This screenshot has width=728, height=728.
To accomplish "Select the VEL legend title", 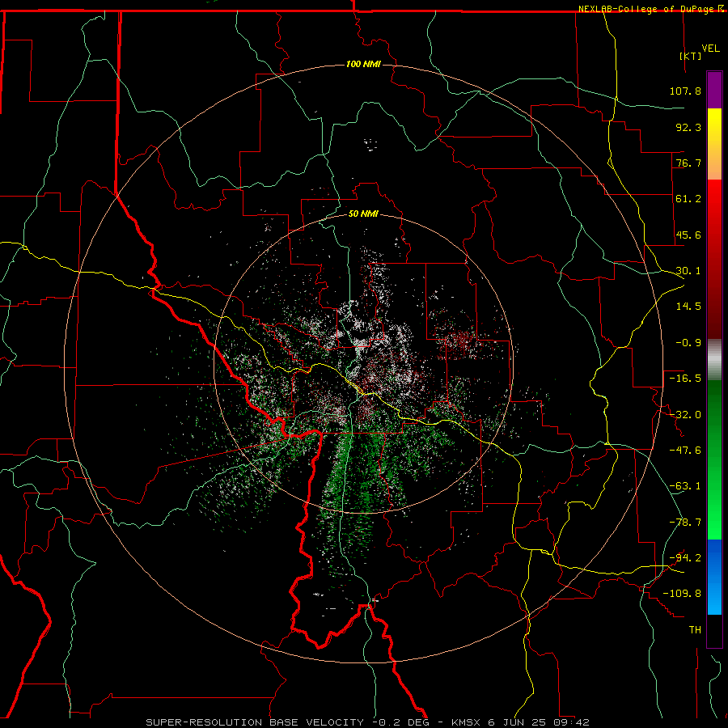I will point(710,49).
